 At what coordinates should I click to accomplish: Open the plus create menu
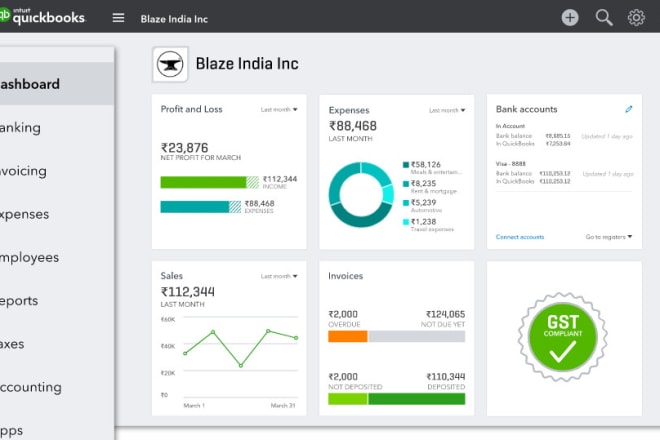(570, 18)
